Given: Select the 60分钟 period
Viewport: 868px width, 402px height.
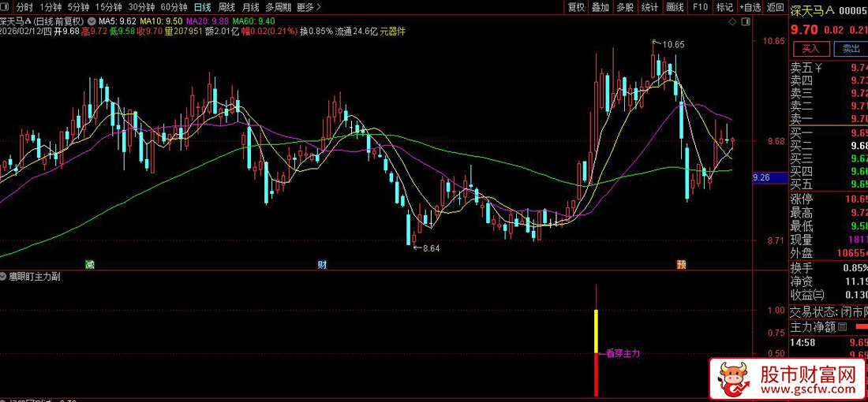Looking at the screenshot, I should 174,7.
